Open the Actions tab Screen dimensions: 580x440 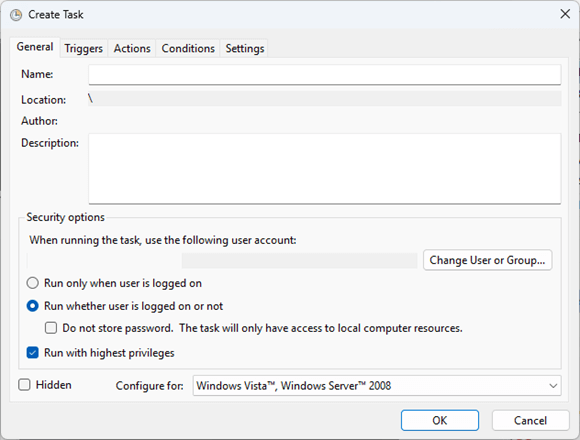coord(132,48)
